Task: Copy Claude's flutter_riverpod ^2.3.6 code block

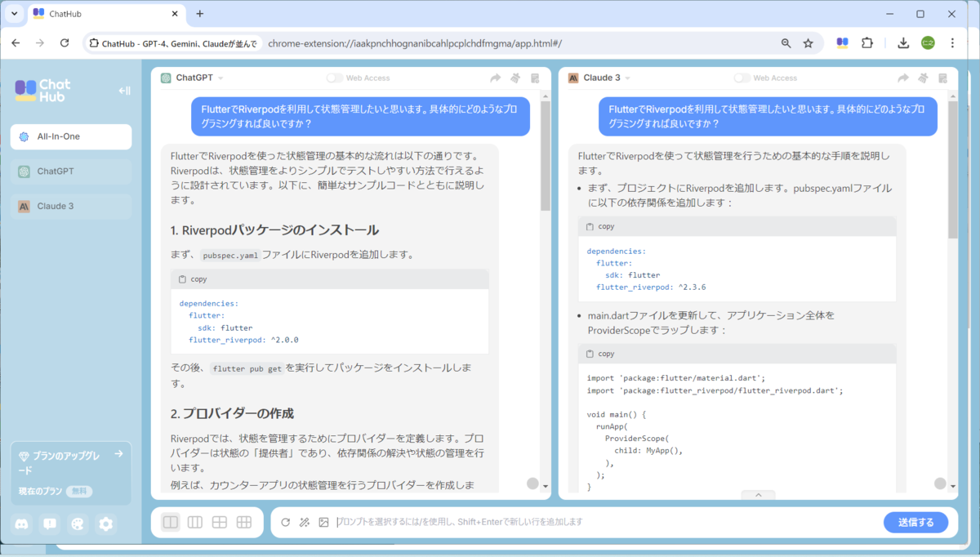Action: 600,226
